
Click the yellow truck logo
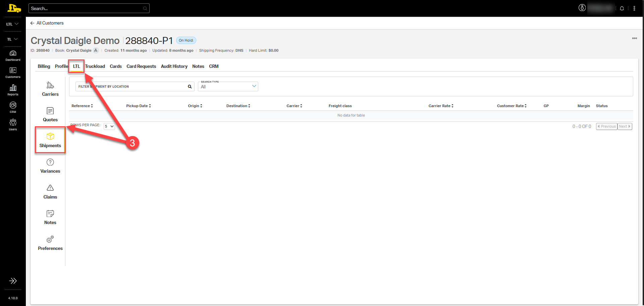(14, 8)
